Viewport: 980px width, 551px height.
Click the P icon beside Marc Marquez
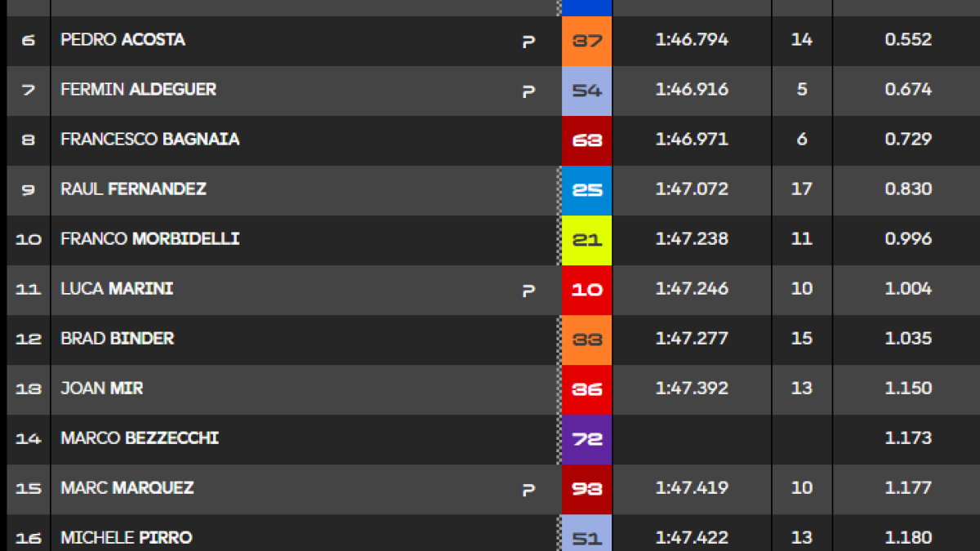(x=528, y=489)
